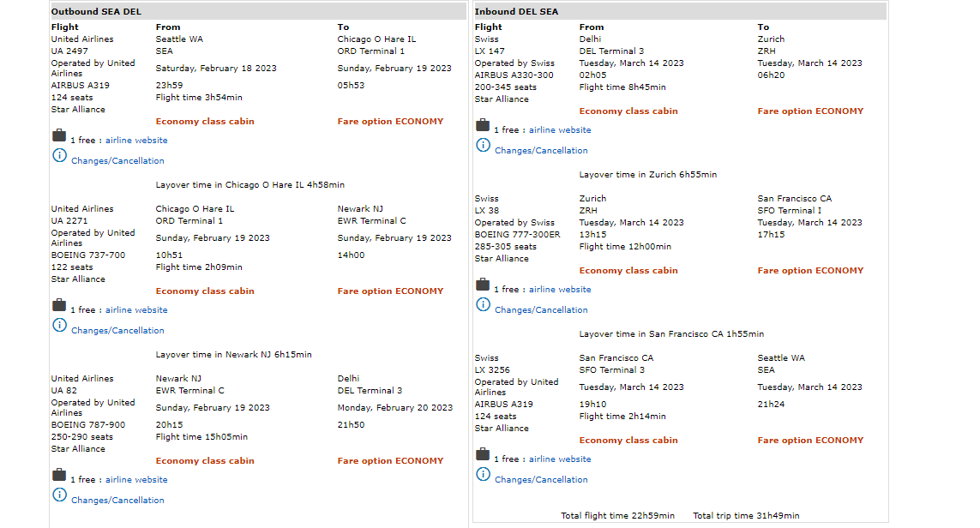This screenshot has height=528, width=980.
Task: Click the suitcase icon for flight LX 3256
Action: click(483, 454)
